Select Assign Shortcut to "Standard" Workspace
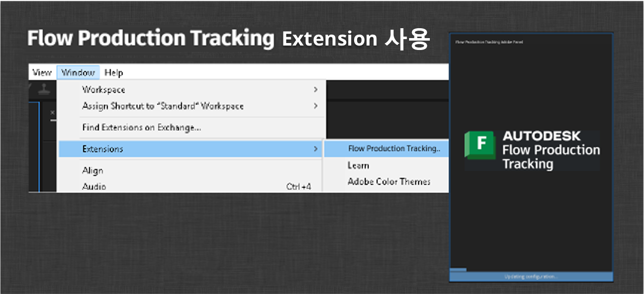Viewport: 644px width, 294px height. 192,106
